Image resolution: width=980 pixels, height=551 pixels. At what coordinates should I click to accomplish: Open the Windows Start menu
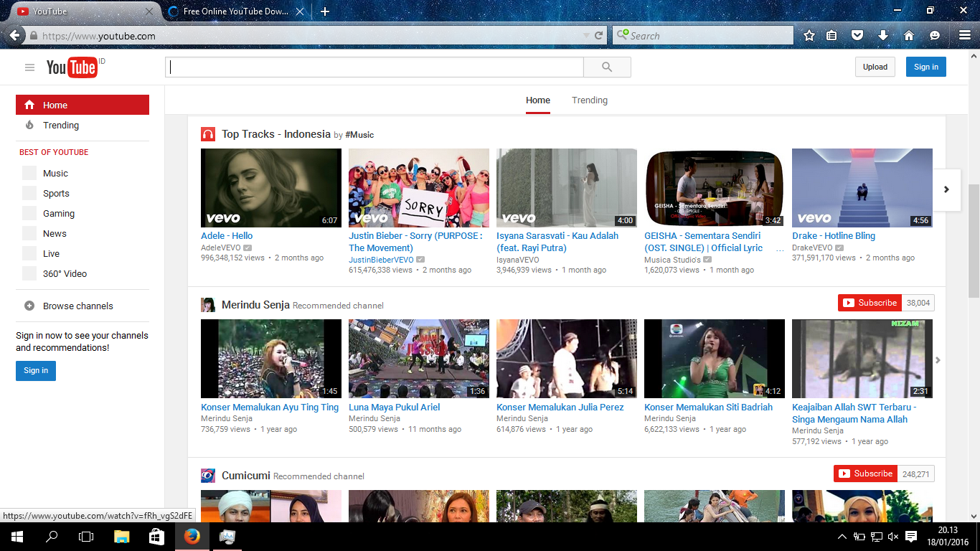pyautogui.click(x=17, y=537)
